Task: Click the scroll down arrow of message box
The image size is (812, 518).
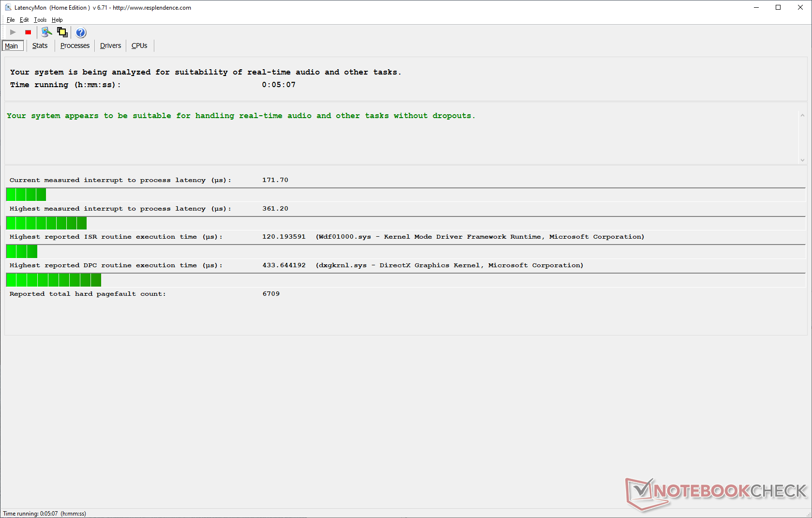Action: tap(802, 160)
